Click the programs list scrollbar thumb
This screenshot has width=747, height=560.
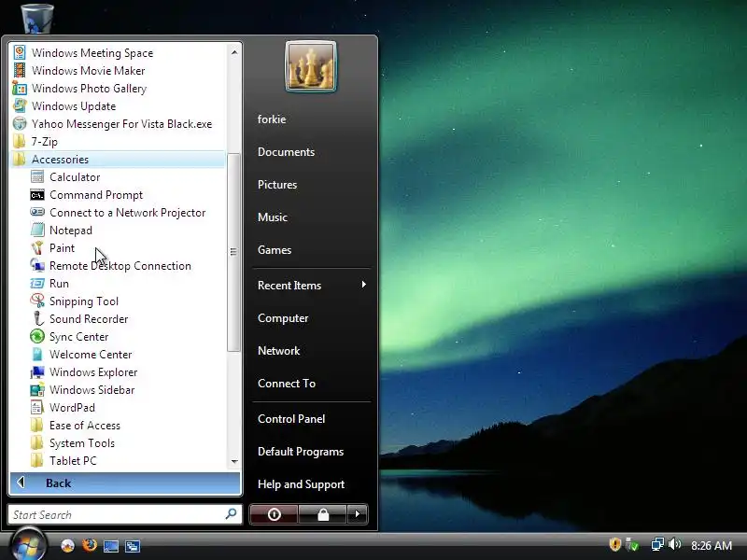pyautogui.click(x=233, y=252)
